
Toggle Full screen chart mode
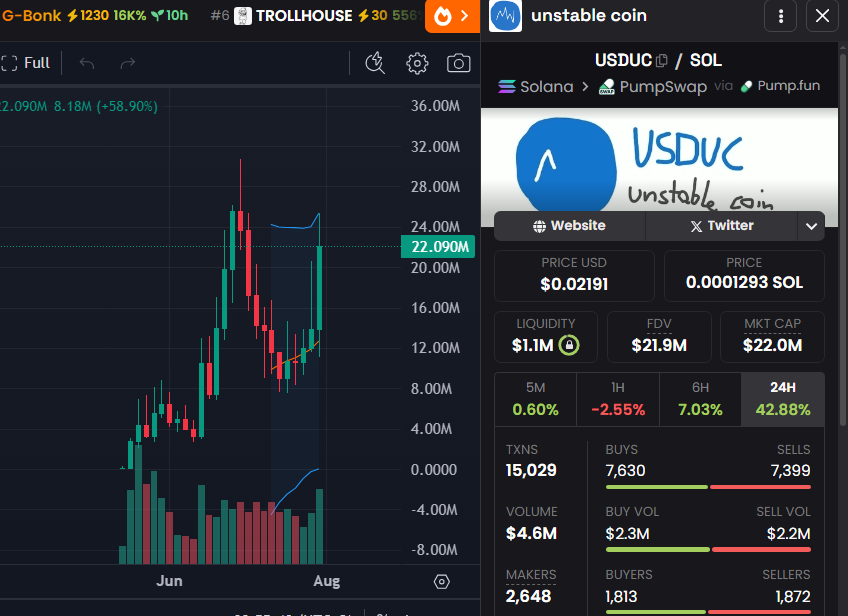click(x=25, y=63)
